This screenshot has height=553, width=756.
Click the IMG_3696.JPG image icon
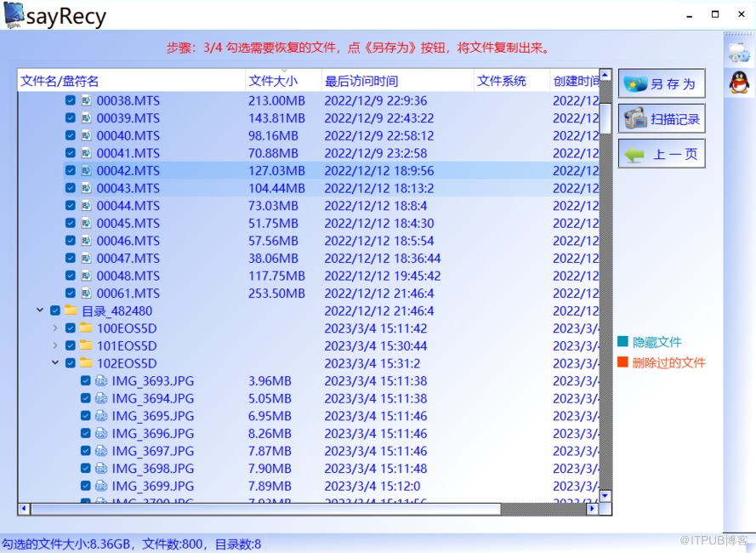(101, 433)
